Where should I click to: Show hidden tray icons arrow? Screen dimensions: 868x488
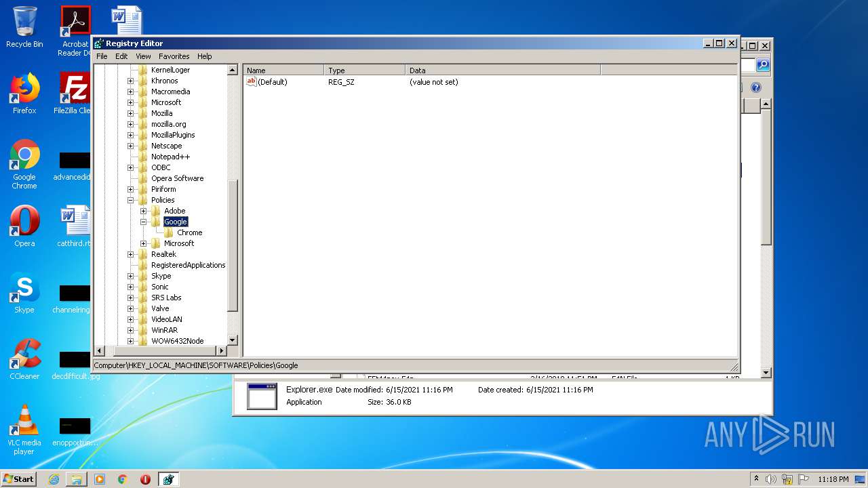coord(756,479)
